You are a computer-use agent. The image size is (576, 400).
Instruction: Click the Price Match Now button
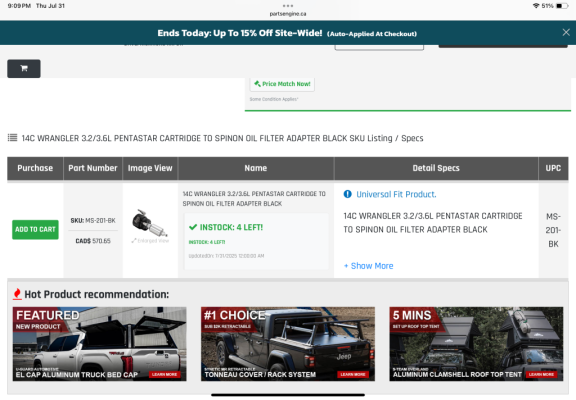click(x=282, y=84)
